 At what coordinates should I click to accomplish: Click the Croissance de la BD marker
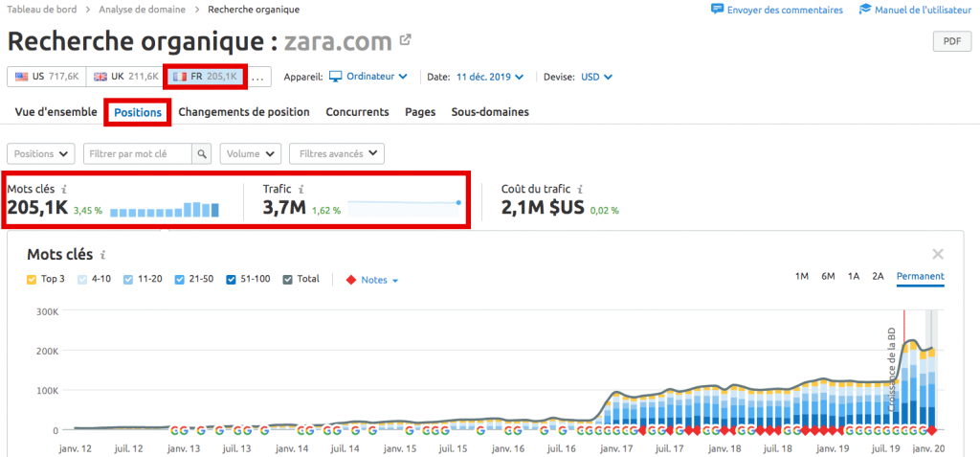pyautogui.click(x=892, y=369)
